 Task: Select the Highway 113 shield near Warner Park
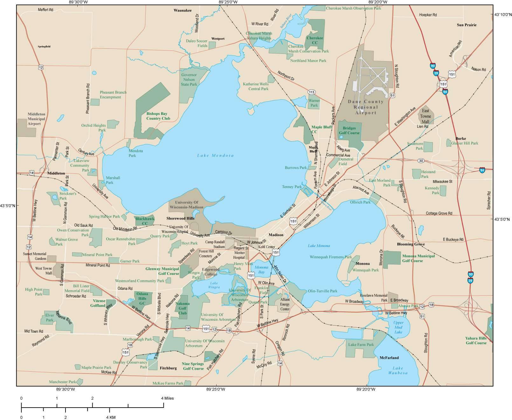pos(311,92)
